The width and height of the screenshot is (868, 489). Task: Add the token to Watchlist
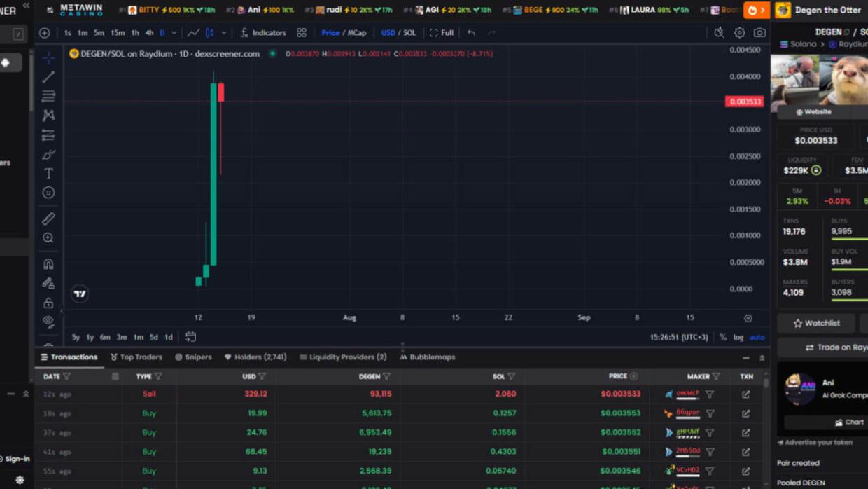click(x=816, y=323)
